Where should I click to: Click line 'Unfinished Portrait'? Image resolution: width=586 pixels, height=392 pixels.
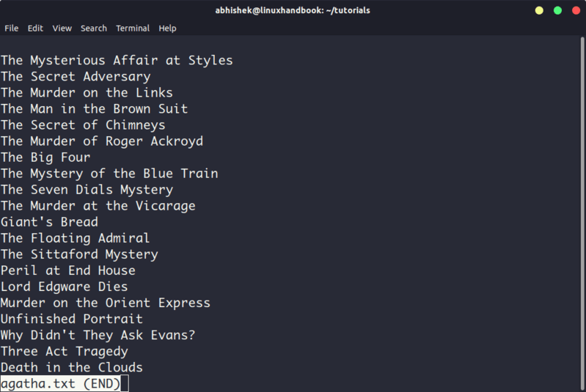click(72, 319)
